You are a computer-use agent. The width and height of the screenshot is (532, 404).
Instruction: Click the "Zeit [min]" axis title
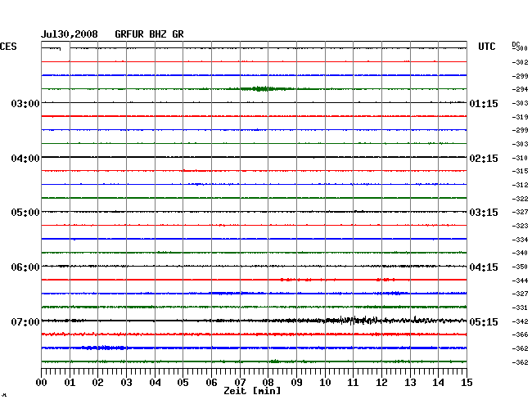click(x=252, y=391)
